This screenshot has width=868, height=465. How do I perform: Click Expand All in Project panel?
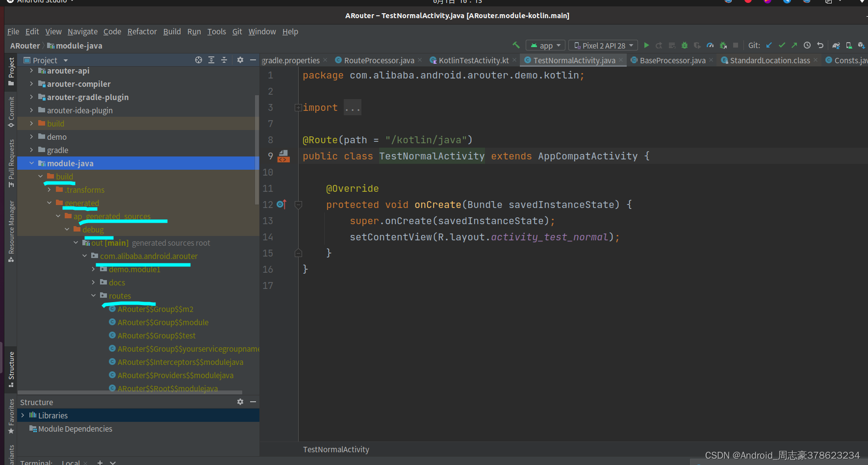[211, 60]
